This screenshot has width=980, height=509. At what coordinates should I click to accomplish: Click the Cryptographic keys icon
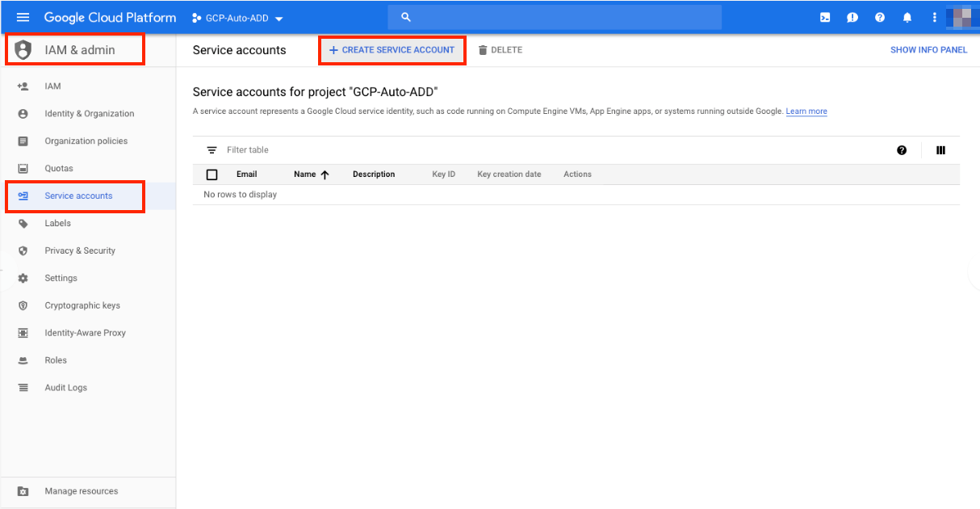[x=23, y=306]
